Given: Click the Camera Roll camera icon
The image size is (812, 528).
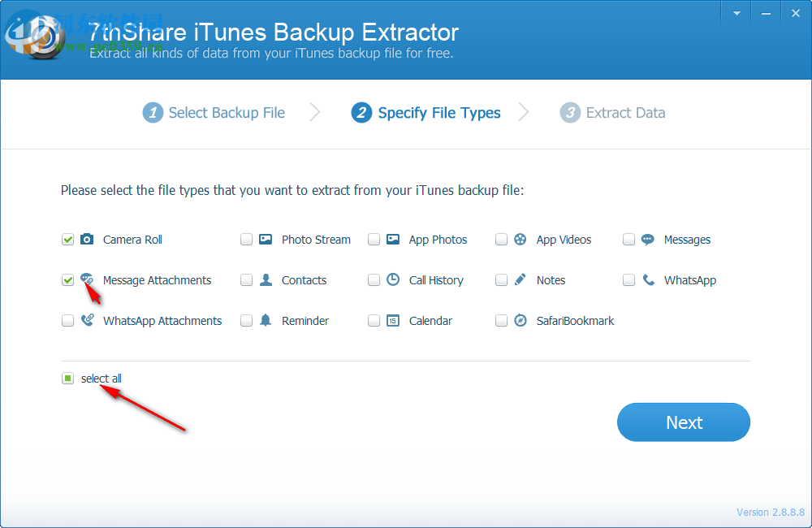Looking at the screenshot, I should pos(87,240).
